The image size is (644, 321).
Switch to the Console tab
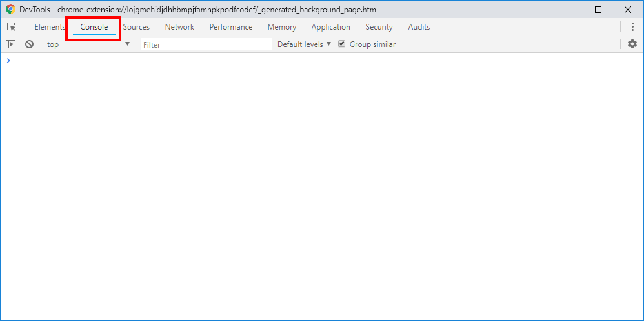[x=94, y=27]
